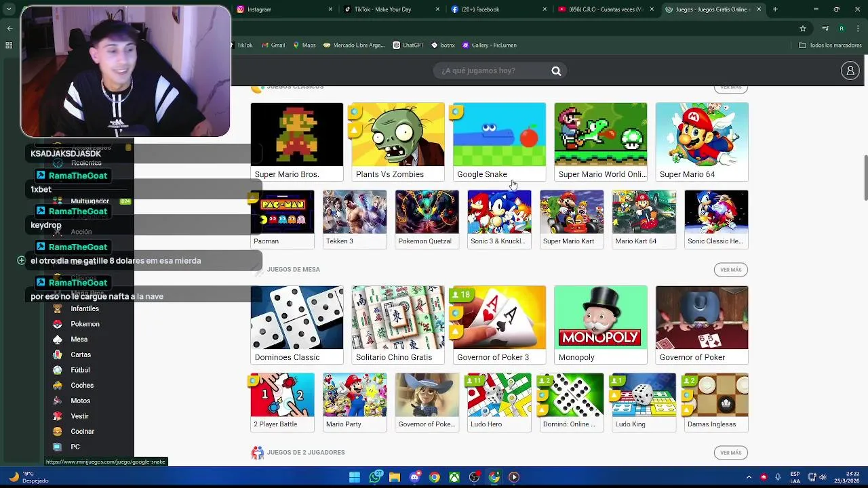This screenshot has height=488, width=868.
Task: Go back with the browser back arrow
Action: pyautogui.click(x=9, y=28)
